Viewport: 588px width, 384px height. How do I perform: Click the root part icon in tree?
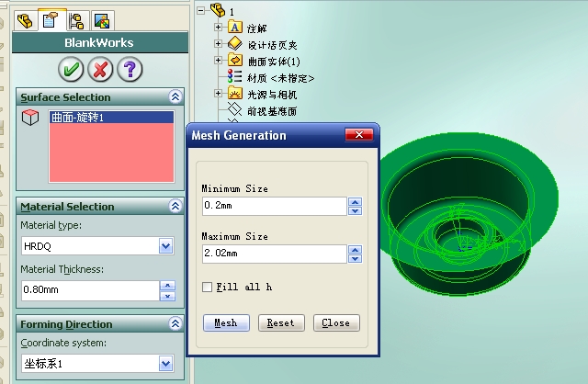tap(218, 10)
